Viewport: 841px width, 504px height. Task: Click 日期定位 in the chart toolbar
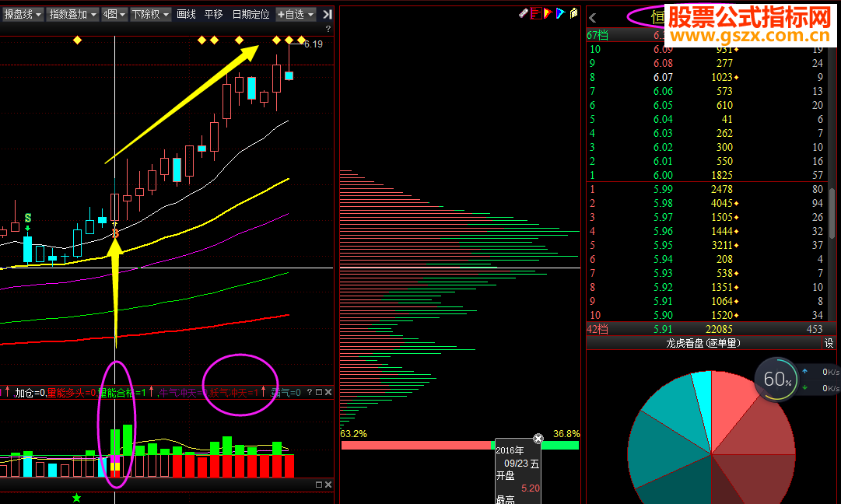coord(251,15)
